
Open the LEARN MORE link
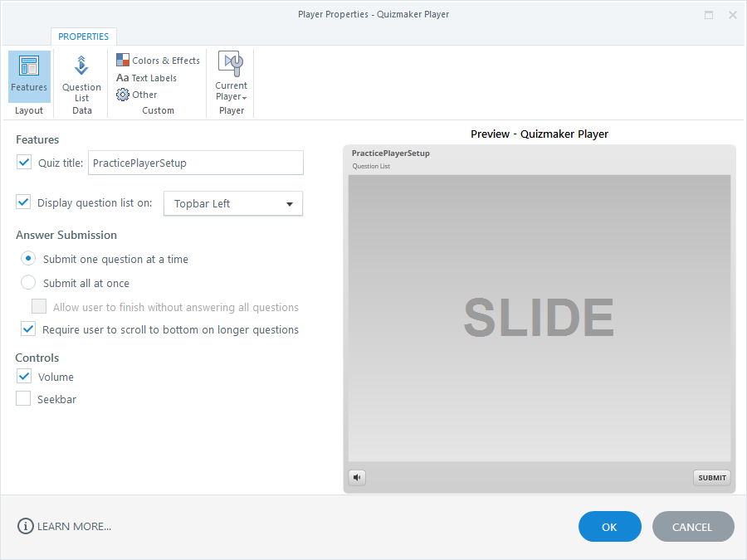pyautogui.click(x=75, y=527)
